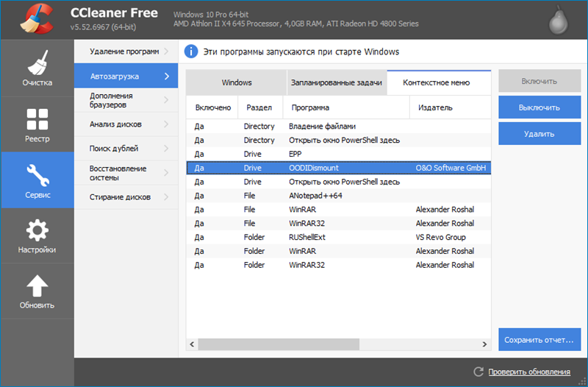The width and height of the screenshot is (588, 387).
Task: Select the RUShellExt row
Action: tap(339, 237)
